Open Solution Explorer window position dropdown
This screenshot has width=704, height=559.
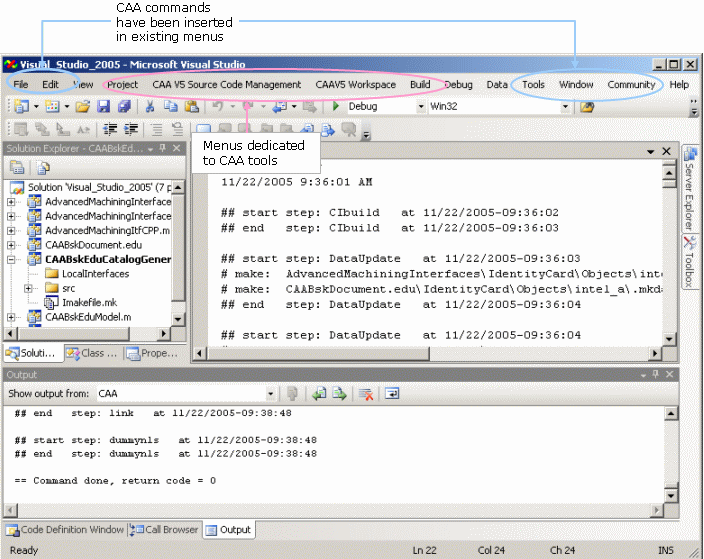click(x=150, y=149)
